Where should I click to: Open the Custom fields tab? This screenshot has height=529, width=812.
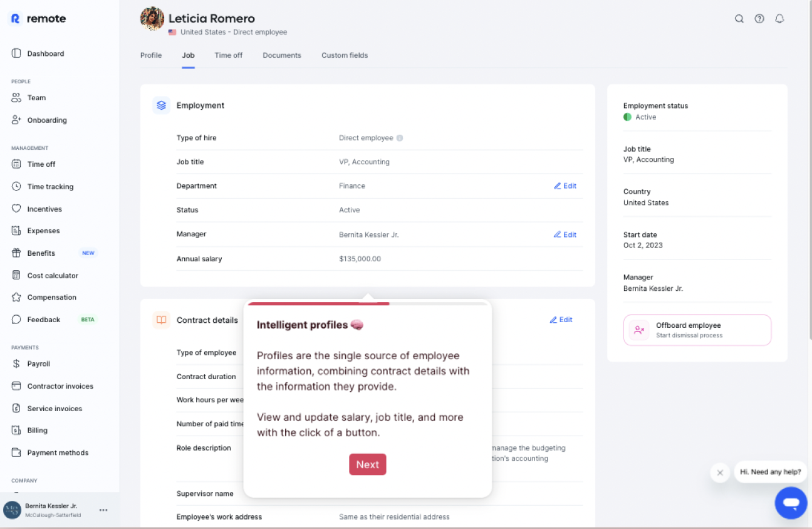tap(345, 55)
